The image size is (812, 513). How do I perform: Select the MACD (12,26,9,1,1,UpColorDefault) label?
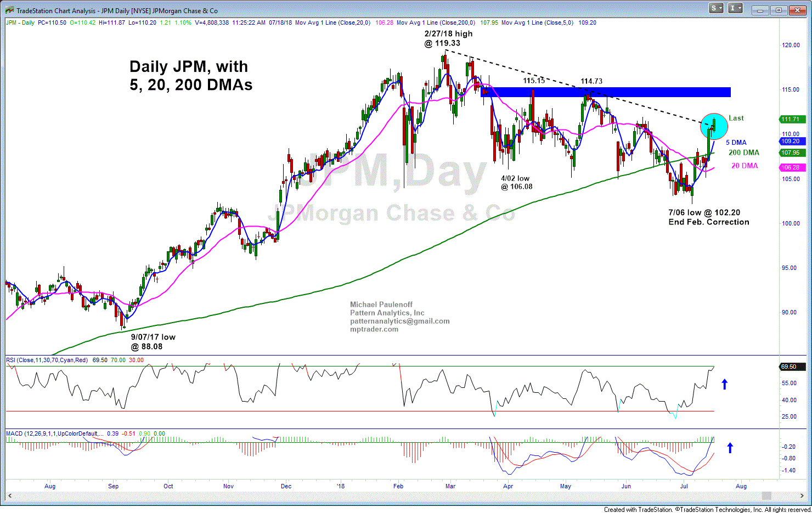pyautogui.click(x=54, y=433)
